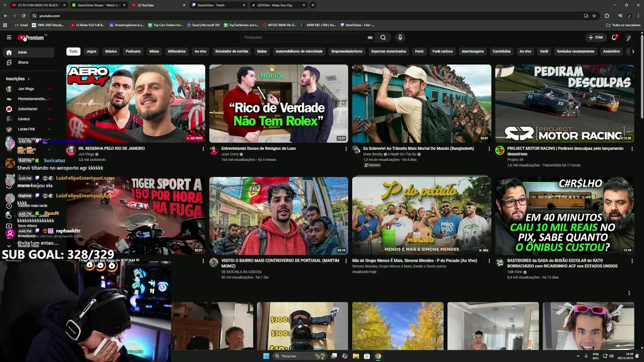Select the Mixes filter chip
644x362 pixels.
tap(154, 51)
